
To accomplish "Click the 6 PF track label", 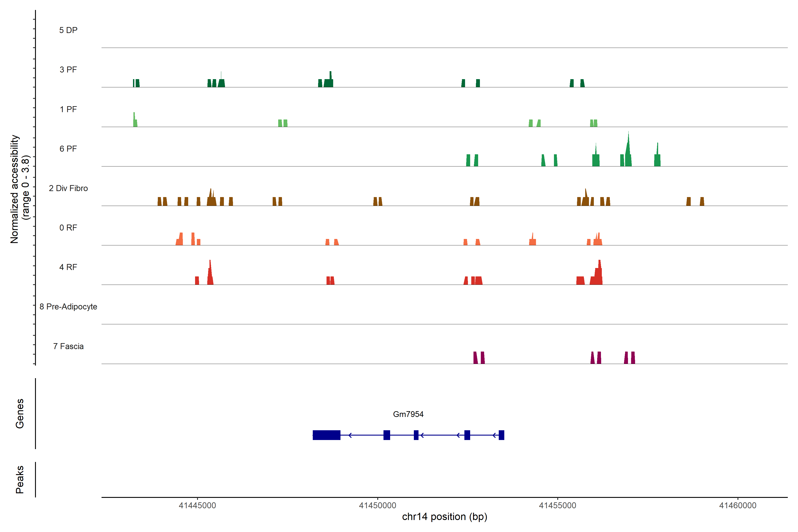I will [x=68, y=149].
